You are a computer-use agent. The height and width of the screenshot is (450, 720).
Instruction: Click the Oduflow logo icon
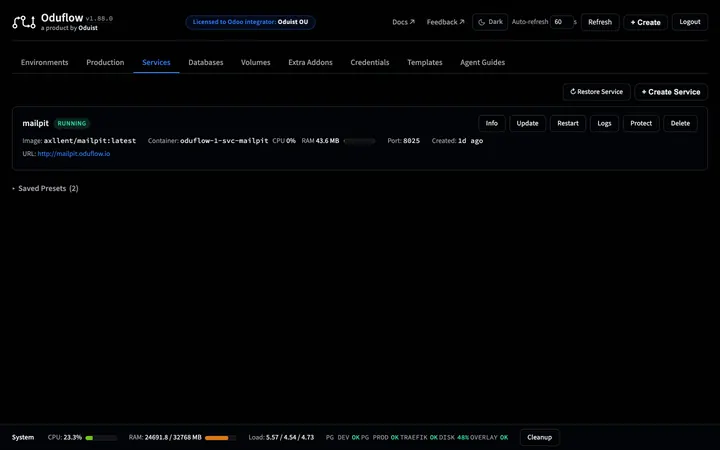[24, 22]
